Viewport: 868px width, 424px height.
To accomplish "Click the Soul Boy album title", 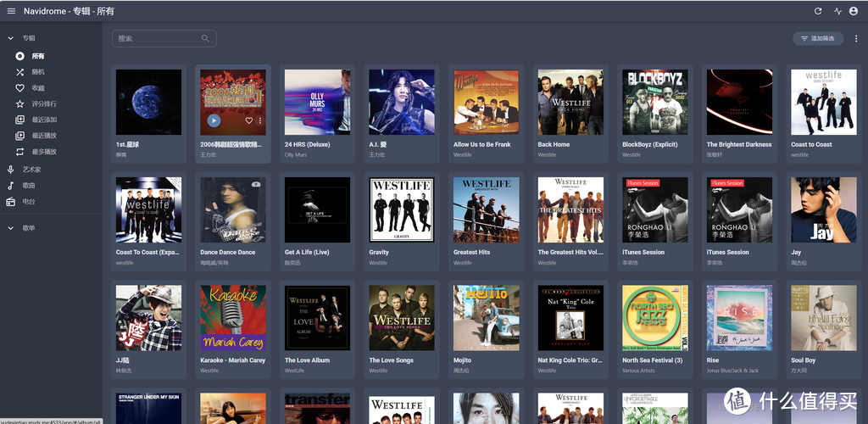I will coord(804,360).
